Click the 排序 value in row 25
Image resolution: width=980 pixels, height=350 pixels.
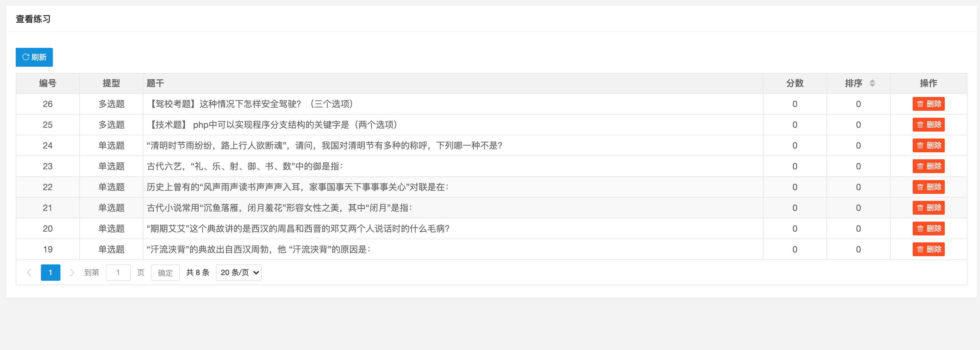[x=858, y=125]
